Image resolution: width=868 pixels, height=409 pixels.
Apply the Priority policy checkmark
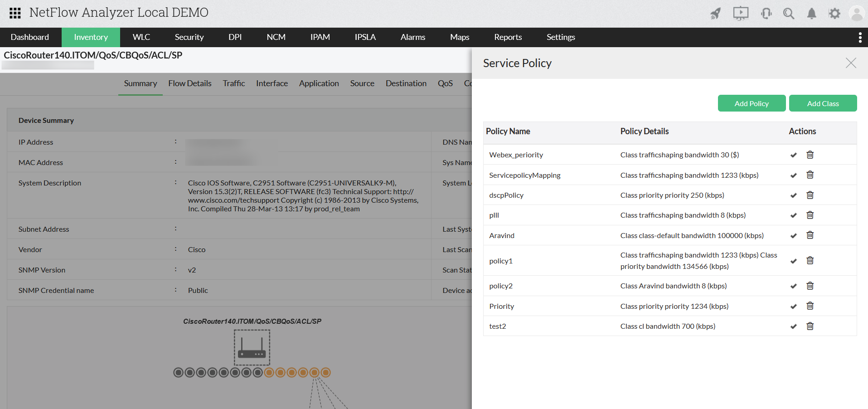[x=793, y=307]
